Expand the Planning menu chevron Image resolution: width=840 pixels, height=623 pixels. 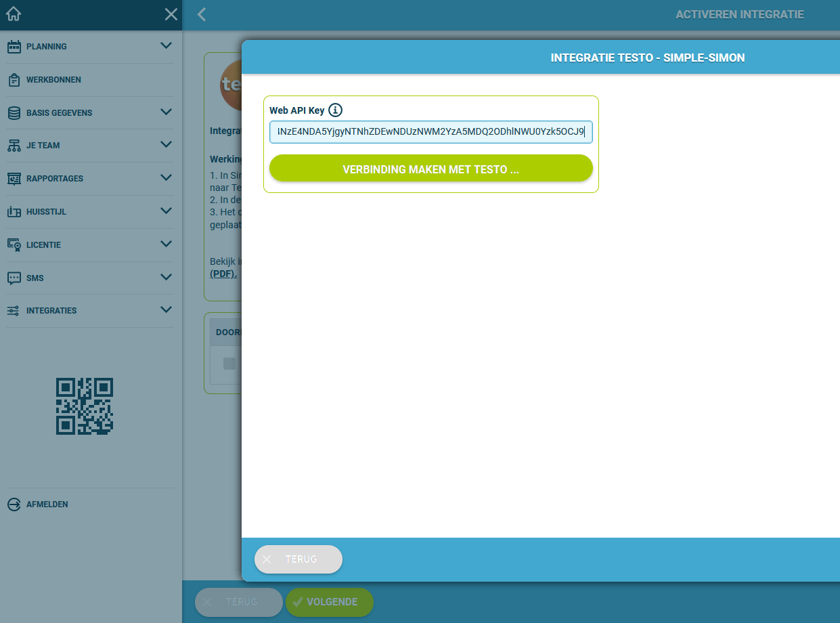tap(166, 46)
